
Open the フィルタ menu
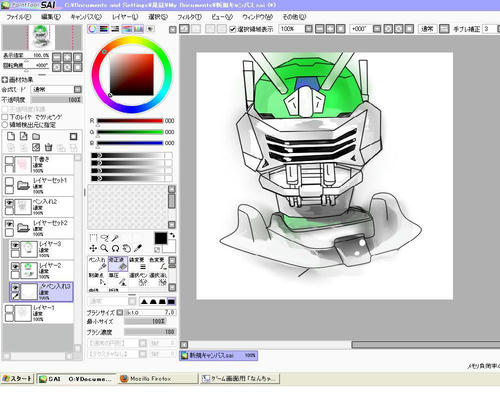coord(189,17)
